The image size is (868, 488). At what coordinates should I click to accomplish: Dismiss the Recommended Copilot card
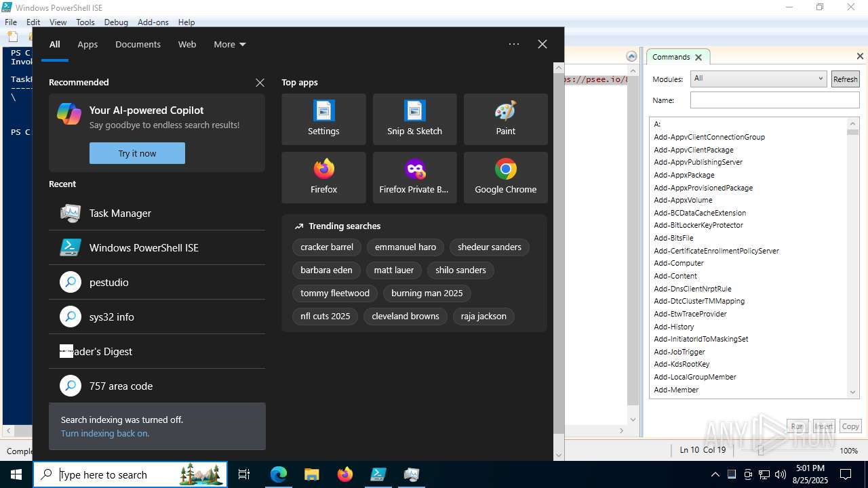(x=260, y=83)
